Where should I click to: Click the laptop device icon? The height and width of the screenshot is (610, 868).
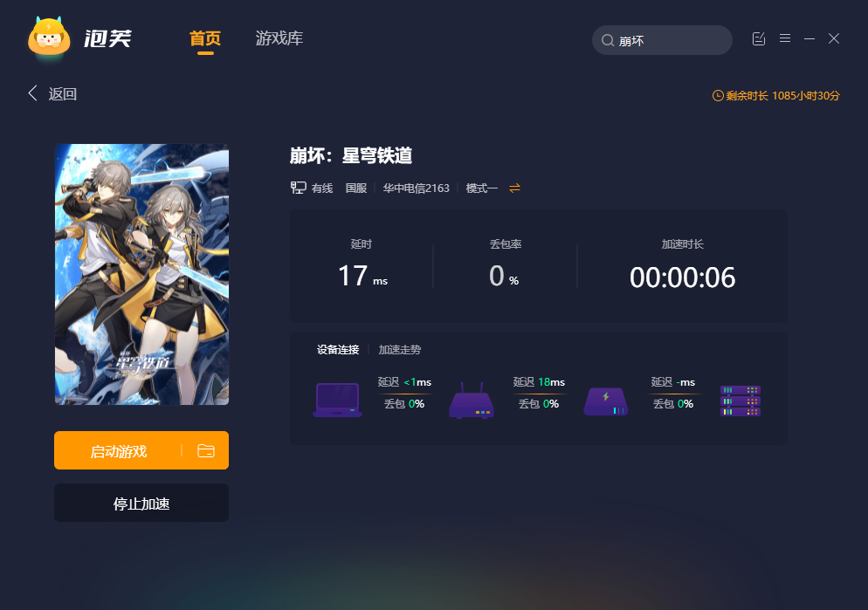point(337,400)
